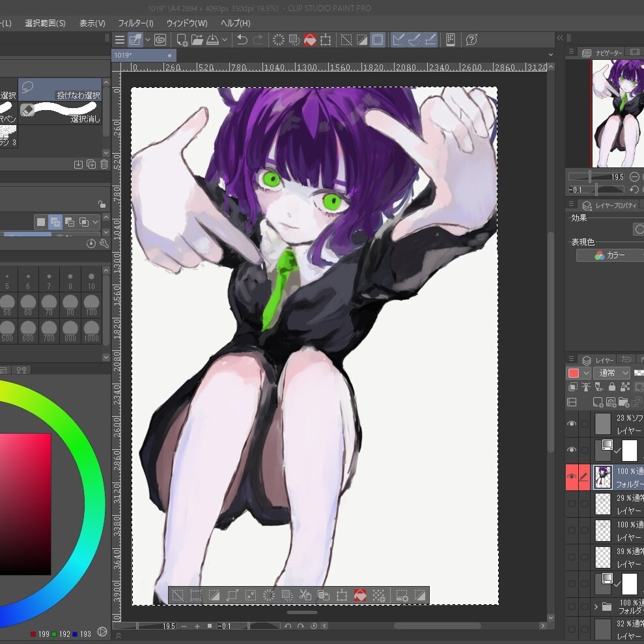Click Selection launcher settings gear icon
The width and height of the screenshot is (644, 644).
coord(402,595)
